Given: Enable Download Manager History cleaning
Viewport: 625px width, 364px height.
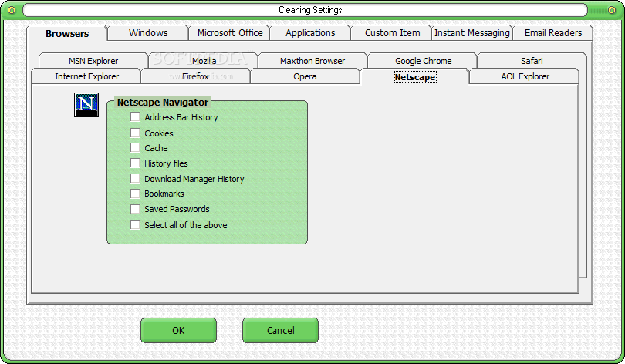Looking at the screenshot, I should [x=135, y=178].
